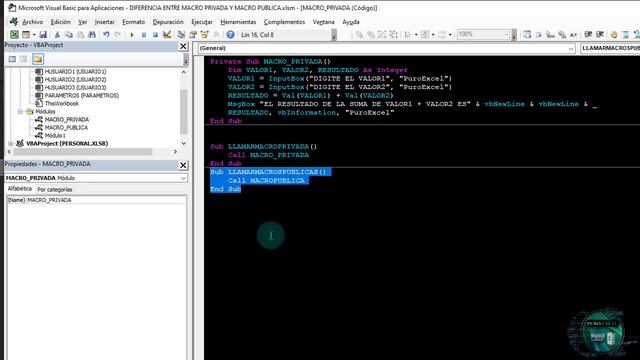Viewport: 640px width, 360px height.
Task: Switch to the Alfabética properties tab
Action: coord(20,189)
